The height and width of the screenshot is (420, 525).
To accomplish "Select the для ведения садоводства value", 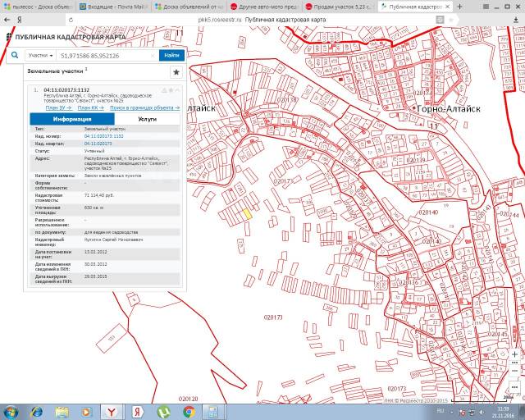I will (112, 232).
